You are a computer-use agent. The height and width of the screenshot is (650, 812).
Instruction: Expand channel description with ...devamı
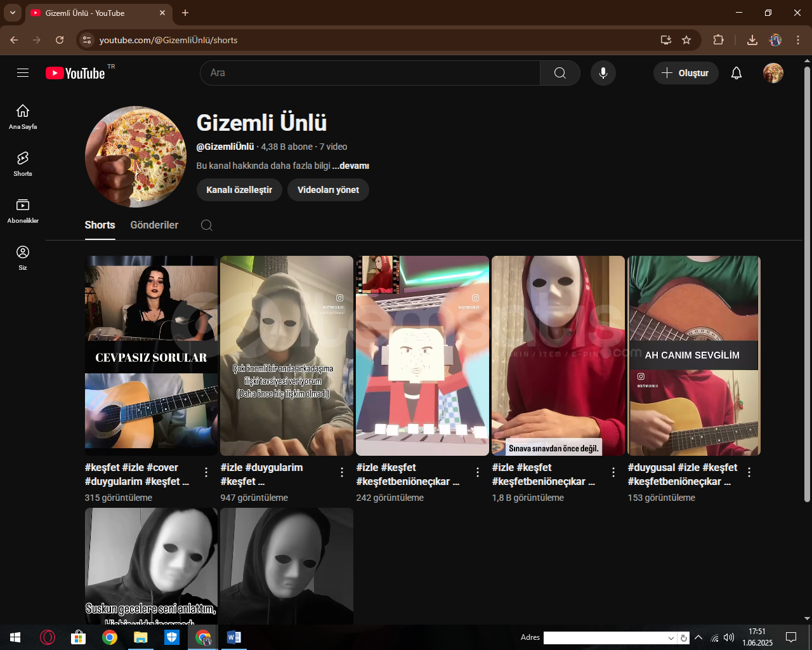(x=351, y=166)
